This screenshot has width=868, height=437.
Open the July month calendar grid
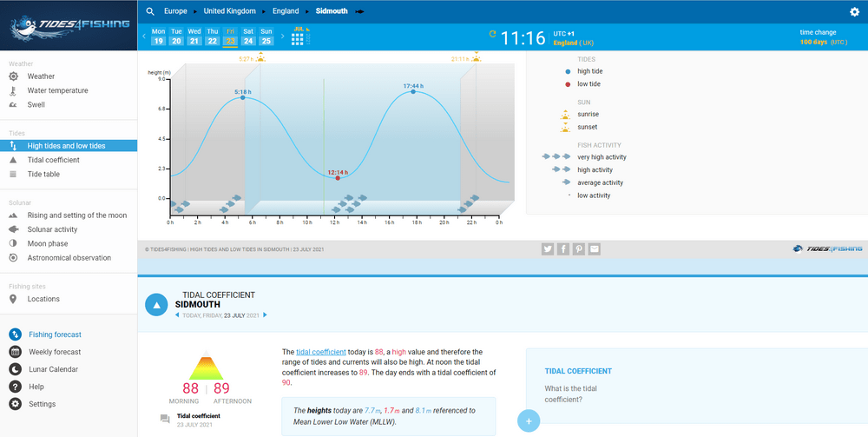point(298,37)
